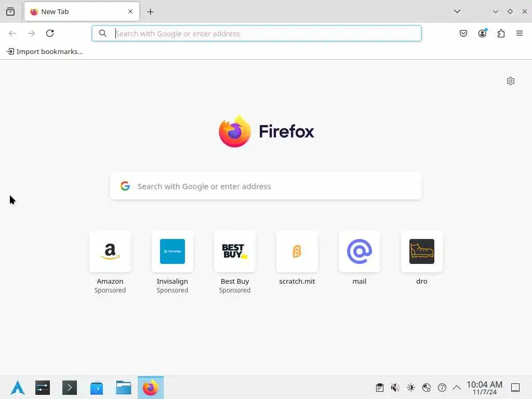
Task: Click the window minimize chevron in titlebar
Action: tap(496, 11)
